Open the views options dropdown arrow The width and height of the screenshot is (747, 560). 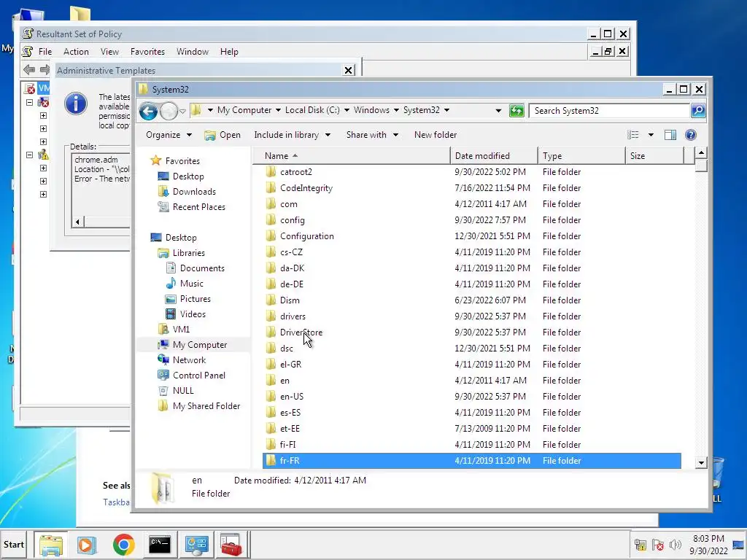point(651,135)
